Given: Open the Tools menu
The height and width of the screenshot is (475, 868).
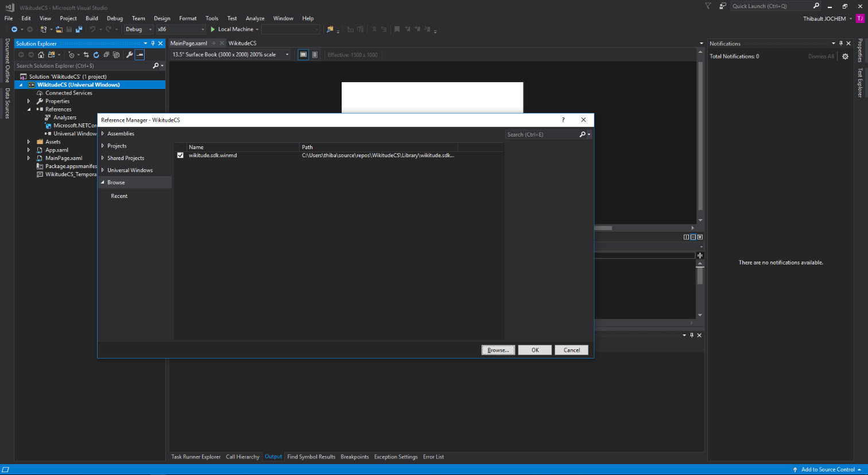Looking at the screenshot, I should (x=212, y=18).
